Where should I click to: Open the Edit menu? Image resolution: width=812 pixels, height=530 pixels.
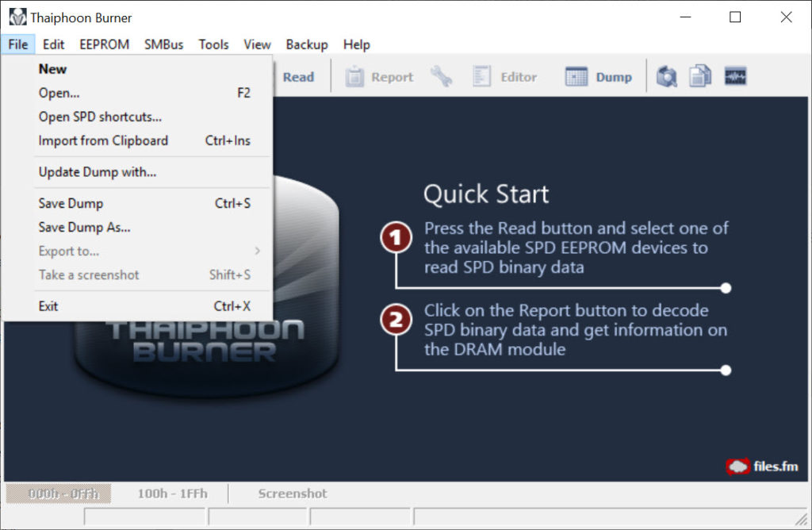coord(53,44)
